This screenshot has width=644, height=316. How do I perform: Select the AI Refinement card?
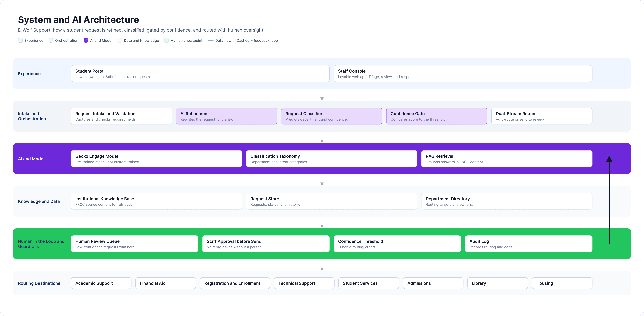tap(226, 116)
